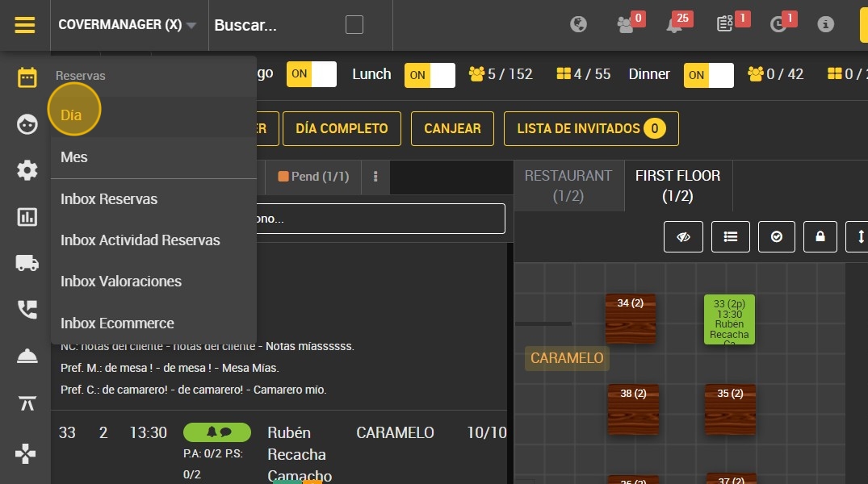Click Dinner covers count 0 / 42
This screenshot has height=484, width=868.
[776, 74]
